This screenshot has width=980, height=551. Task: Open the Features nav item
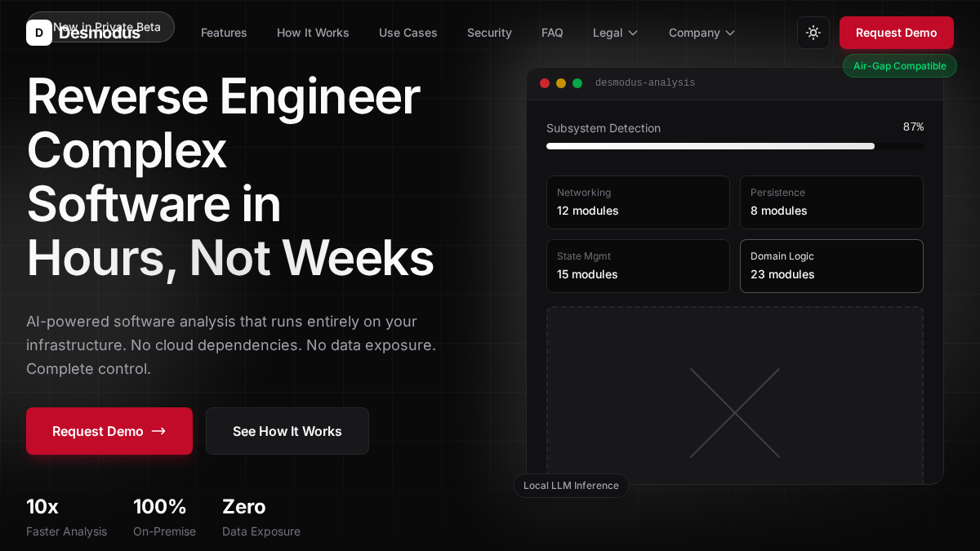coord(224,33)
